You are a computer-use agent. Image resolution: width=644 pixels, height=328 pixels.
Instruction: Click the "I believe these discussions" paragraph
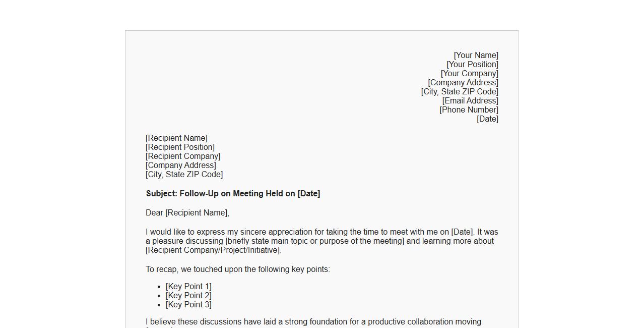[313, 322]
